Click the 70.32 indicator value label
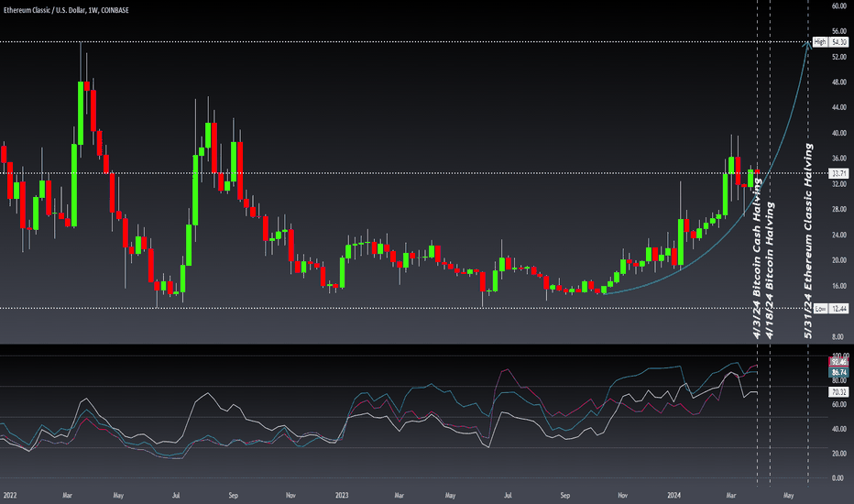854x504 pixels. [x=838, y=392]
